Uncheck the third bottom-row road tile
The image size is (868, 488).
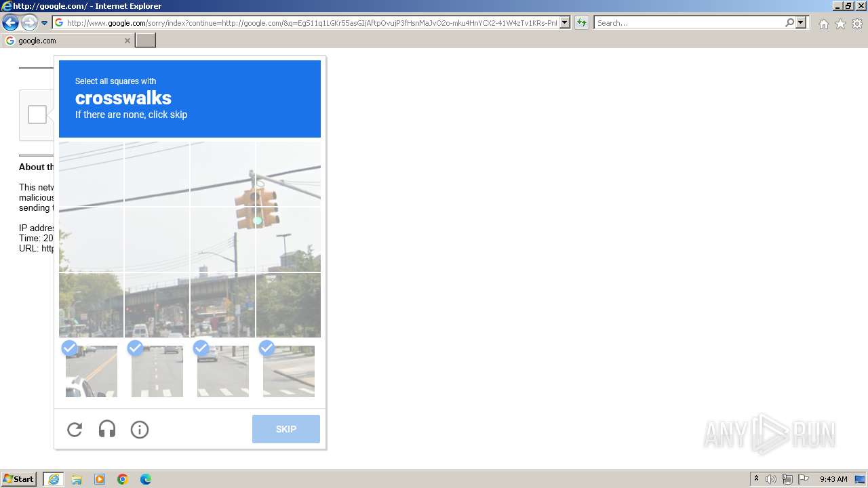pos(223,371)
